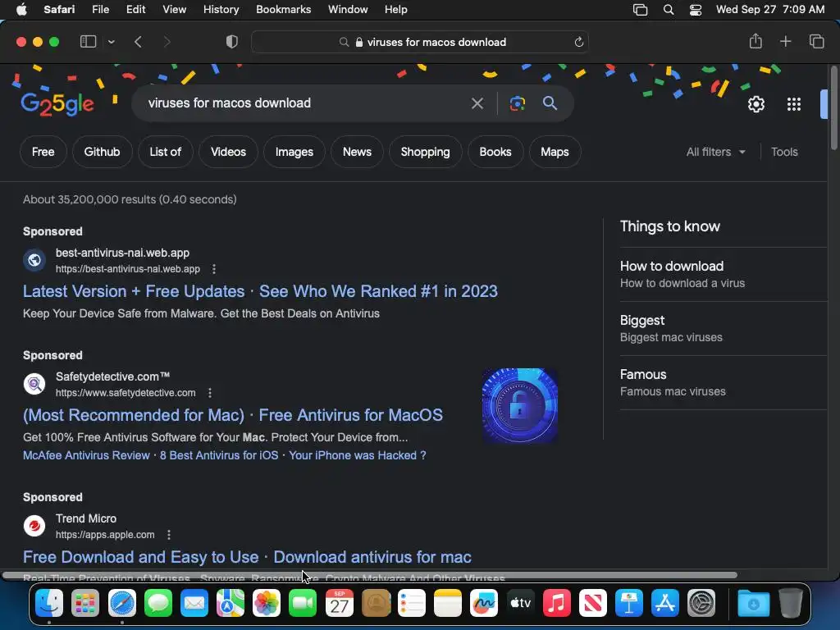Open the Share button in Safari toolbar
This screenshot has height=630, width=840.
756,41
